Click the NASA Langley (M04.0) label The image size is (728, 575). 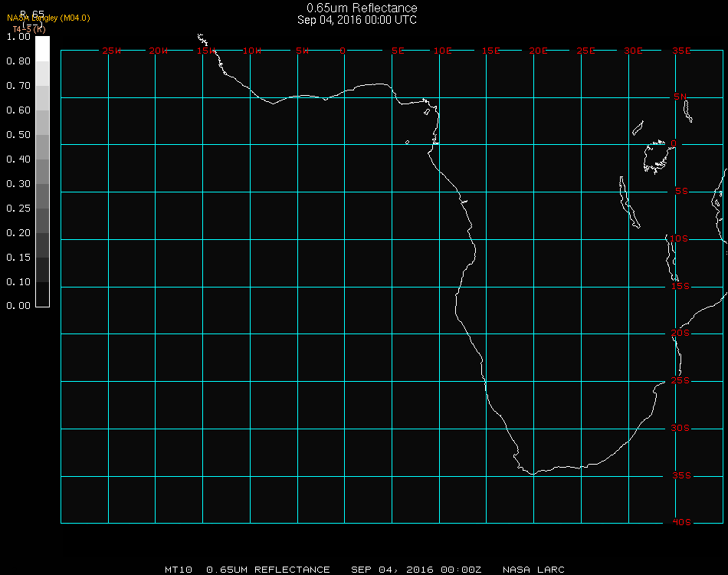[48, 18]
